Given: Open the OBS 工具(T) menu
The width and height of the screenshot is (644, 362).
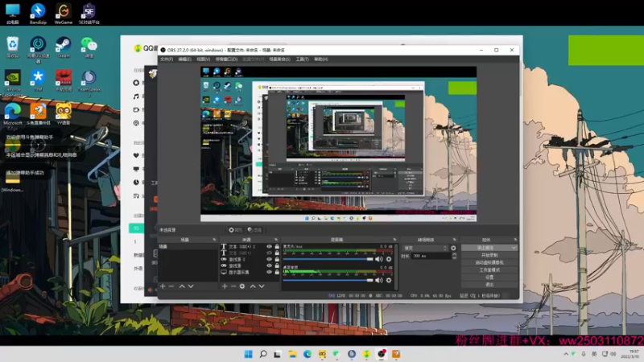Looking at the screenshot, I should [303, 60].
